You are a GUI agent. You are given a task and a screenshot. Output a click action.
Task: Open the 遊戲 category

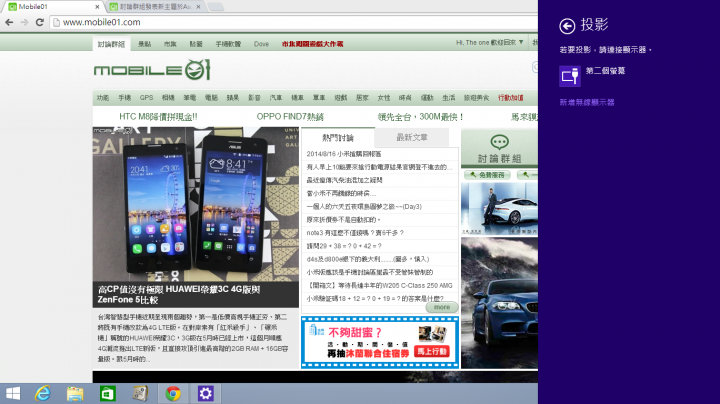pos(341,98)
